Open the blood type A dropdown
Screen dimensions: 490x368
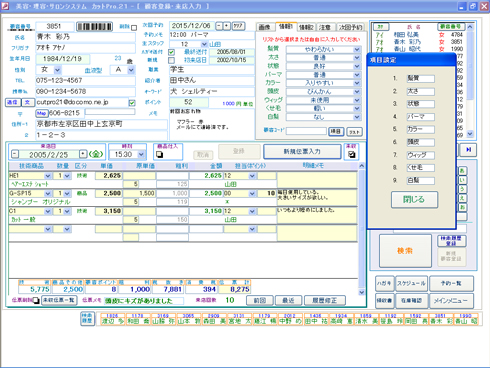tap(131, 70)
